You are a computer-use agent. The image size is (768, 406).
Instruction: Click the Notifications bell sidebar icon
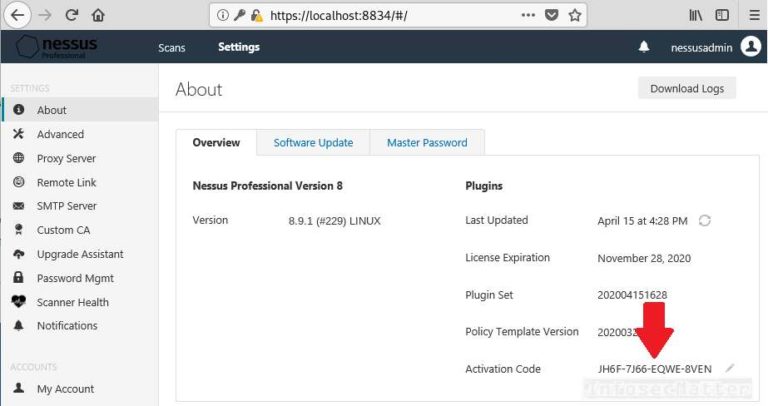click(19, 325)
